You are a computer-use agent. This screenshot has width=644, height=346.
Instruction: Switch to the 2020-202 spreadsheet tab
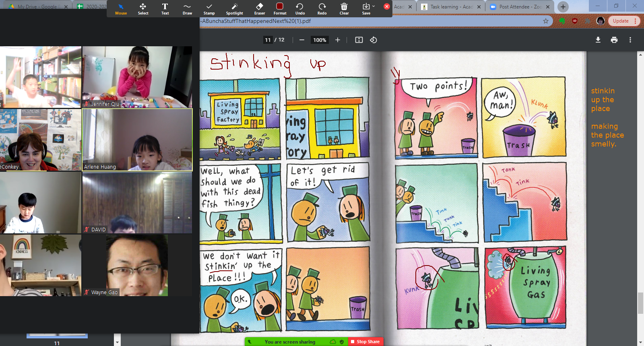tap(92, 7)
